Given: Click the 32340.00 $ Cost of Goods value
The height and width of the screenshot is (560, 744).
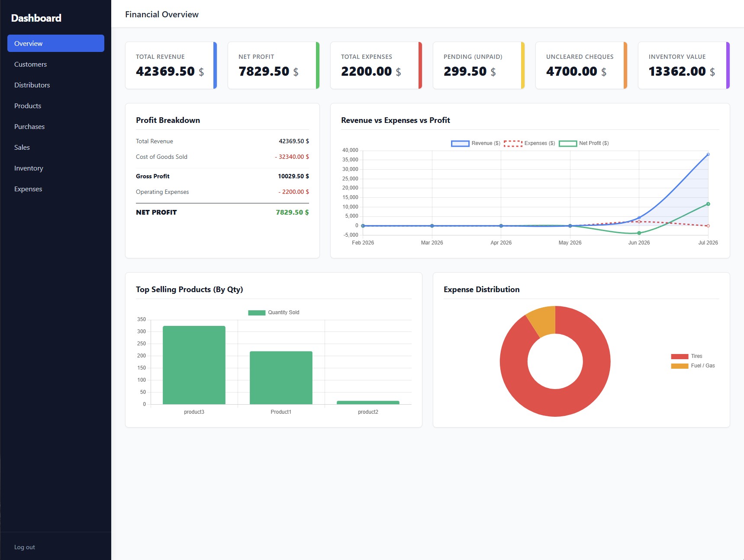Looking at the screenshot, I should [292, 157].
